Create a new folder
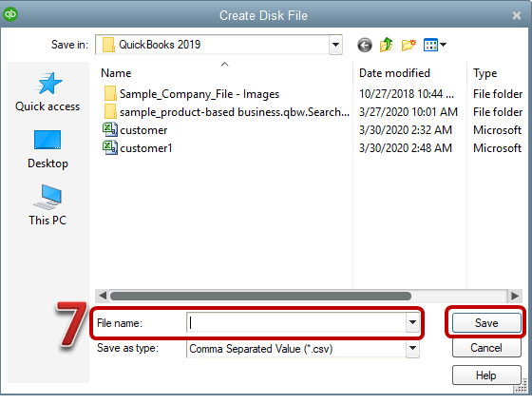Screen dimensions: 532x404 (x=408, y=45)
